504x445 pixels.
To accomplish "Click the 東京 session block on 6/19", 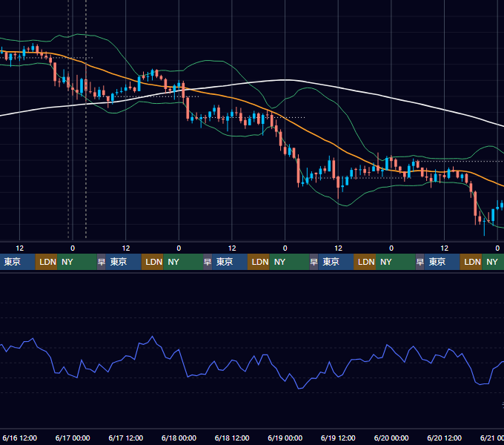I will tap(336, 262).
